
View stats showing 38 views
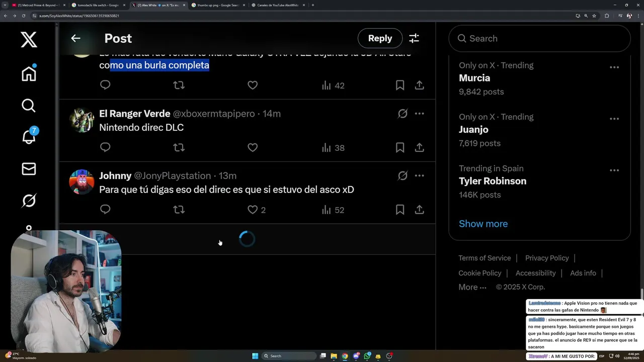[x=333, y=148]
